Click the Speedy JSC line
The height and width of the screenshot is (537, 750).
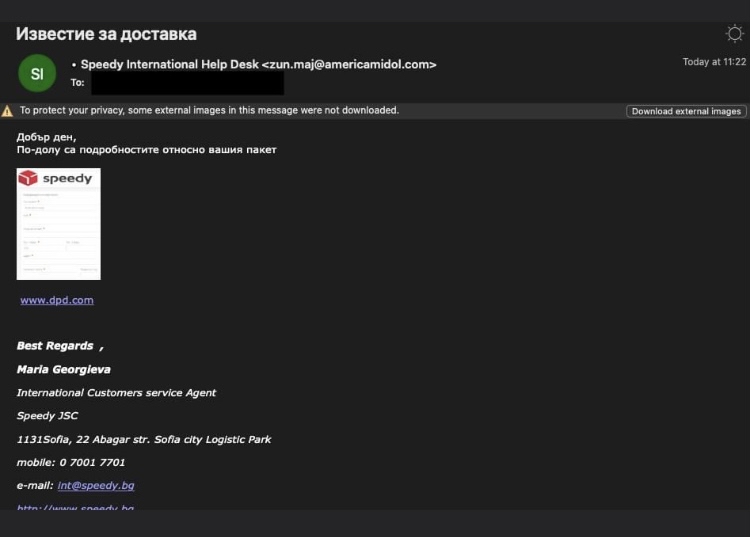47,416
